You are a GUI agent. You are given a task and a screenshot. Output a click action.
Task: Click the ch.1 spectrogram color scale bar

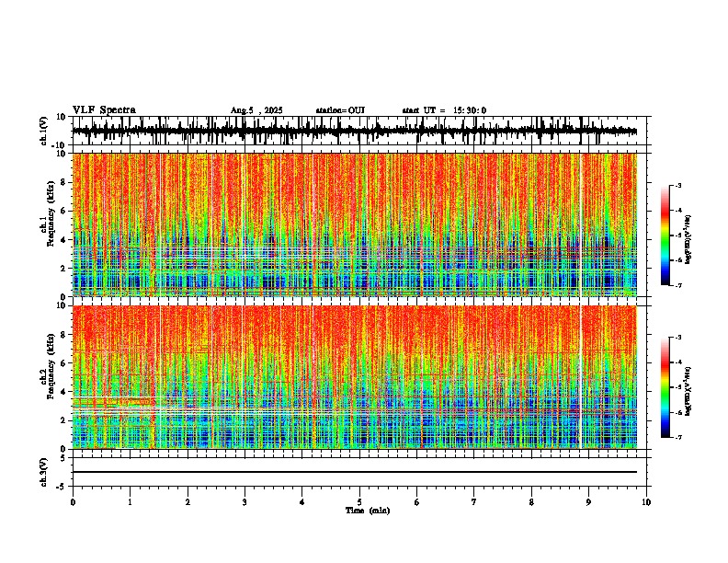coord(665,236)
